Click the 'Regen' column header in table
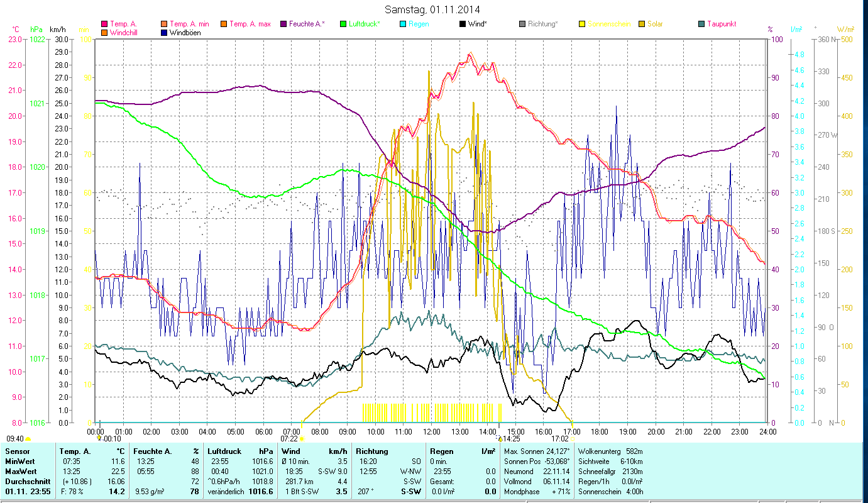The height and width of the screenshot is (503, 868). (442, 451)
